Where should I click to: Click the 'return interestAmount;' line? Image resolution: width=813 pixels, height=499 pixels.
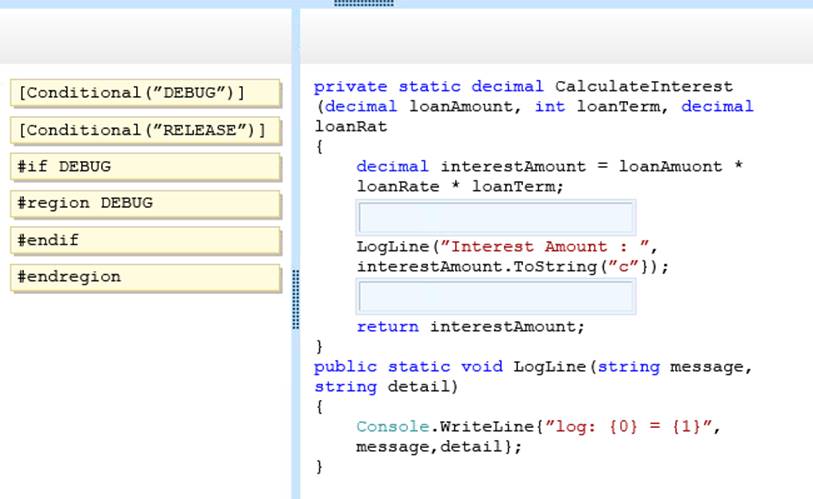pos(470,327)
